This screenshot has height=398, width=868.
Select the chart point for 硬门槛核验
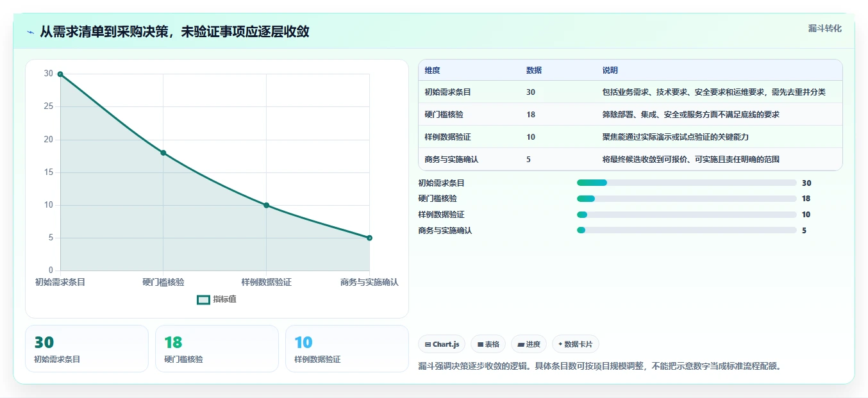pos(163,153)
